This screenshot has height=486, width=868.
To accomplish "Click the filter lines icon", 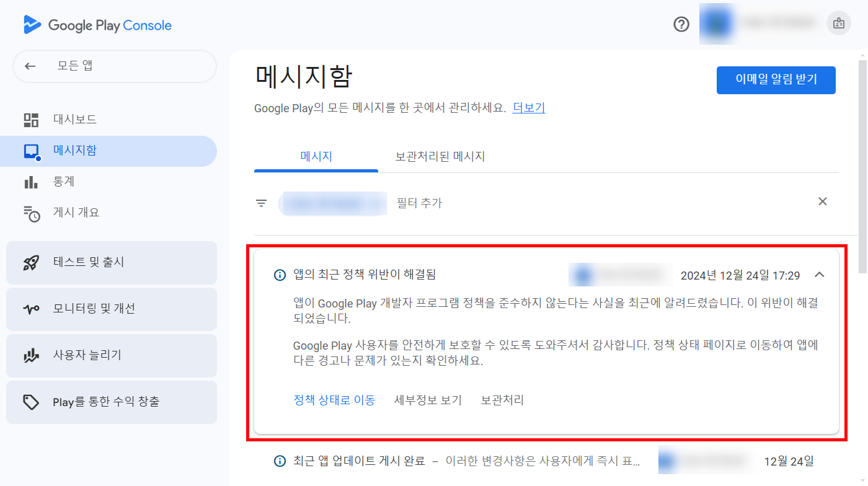I will 262,203.
